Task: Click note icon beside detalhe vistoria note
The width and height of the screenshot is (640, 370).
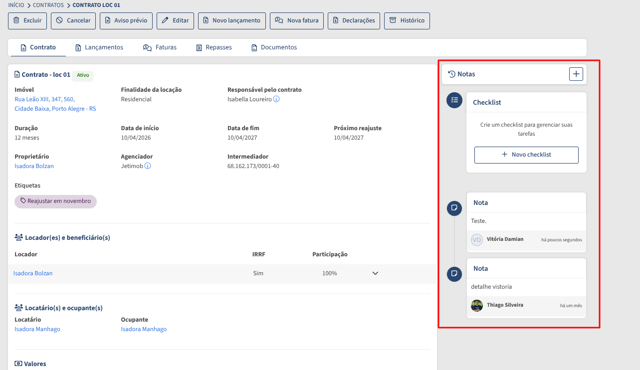Action: pyautogui.click(x=454, y=274)
